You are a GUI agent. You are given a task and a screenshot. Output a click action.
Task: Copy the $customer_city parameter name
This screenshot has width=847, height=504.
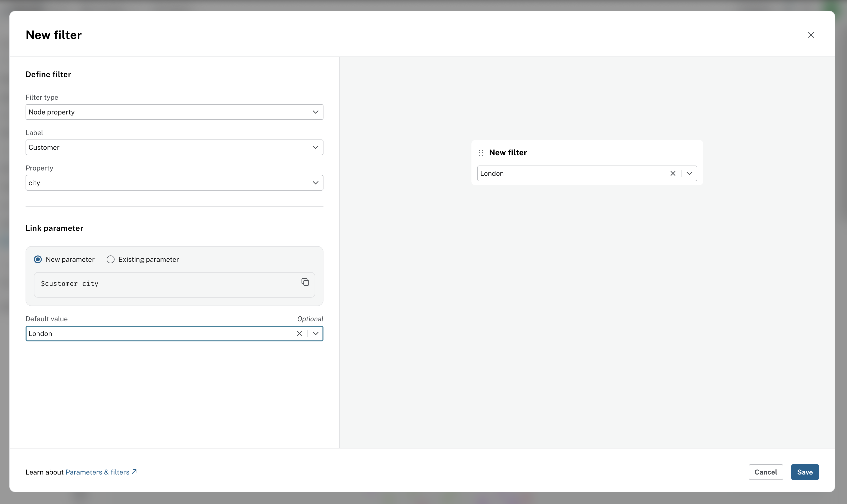305,282
